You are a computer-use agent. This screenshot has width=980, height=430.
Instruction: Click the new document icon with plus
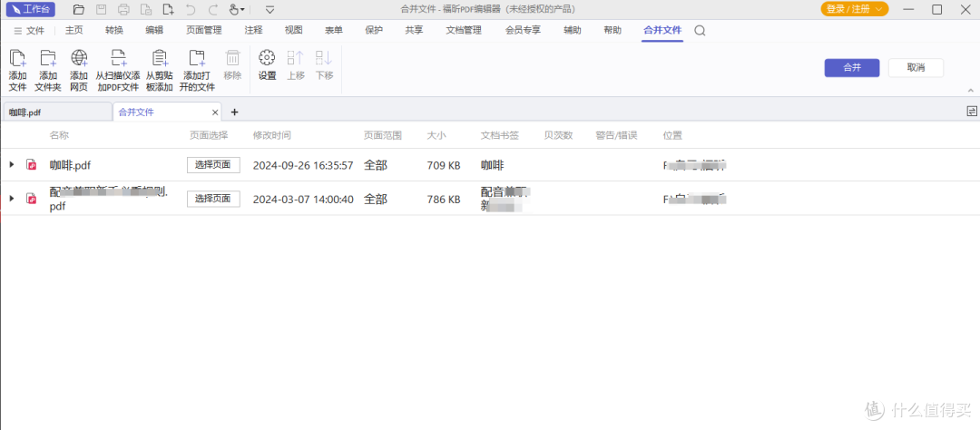(168, 9)
